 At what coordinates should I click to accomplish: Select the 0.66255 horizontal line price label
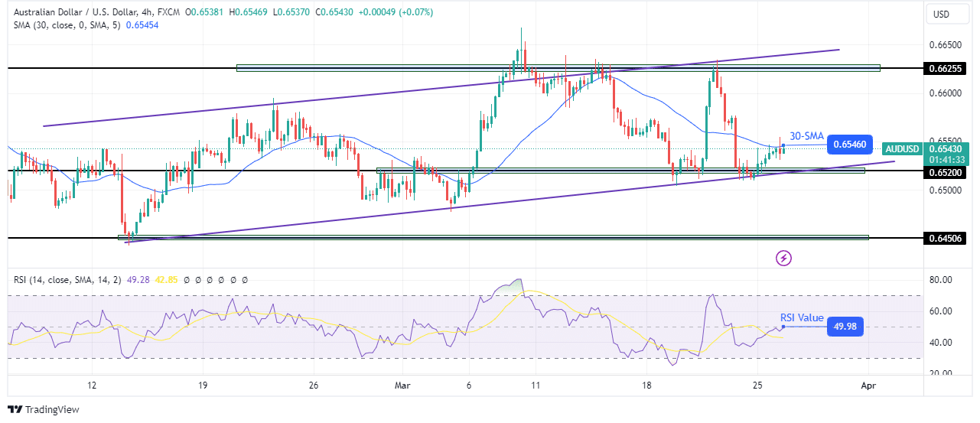pyautogui.click(x=945, y=68)
